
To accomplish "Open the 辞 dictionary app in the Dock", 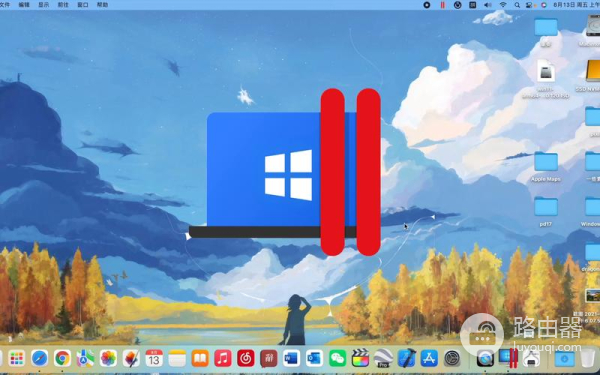I will (269, 359).
